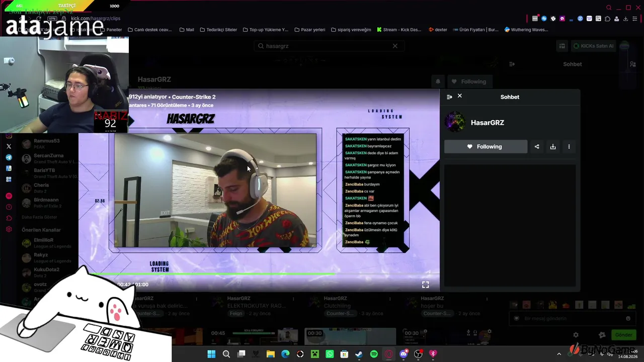Open HasarGRZ avatar in the clip panel

(455, 123)
